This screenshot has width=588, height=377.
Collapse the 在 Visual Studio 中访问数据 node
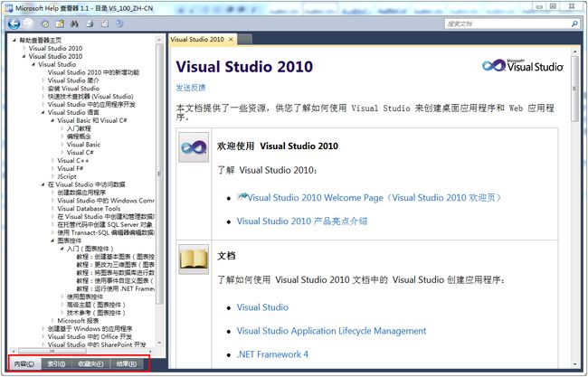click(x=43, y=184)
